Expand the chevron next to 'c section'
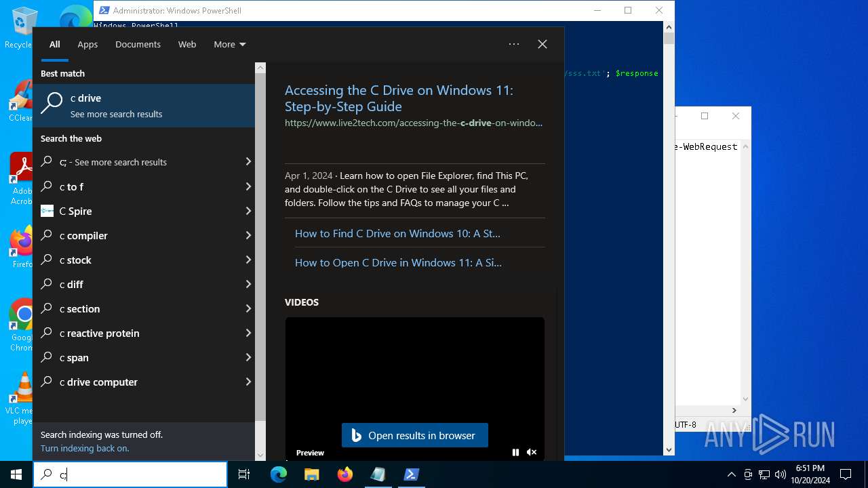The height and width of the screenshot is (488, 868). pos(248,308)
